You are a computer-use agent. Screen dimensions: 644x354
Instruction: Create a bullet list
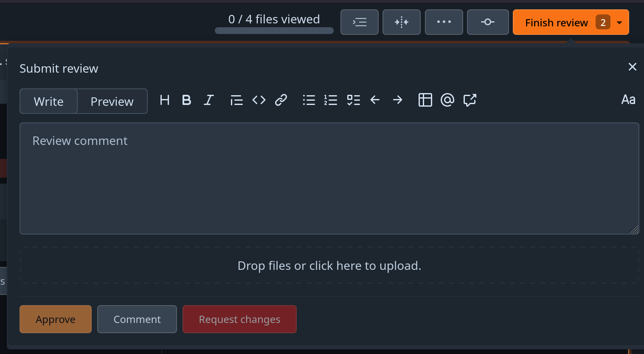point(309,100)
